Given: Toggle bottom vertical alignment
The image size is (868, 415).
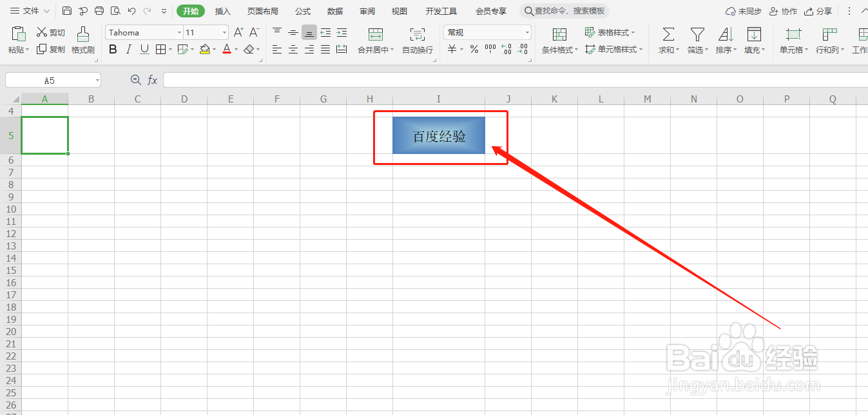Looking at the screenshot, I should tap(309, 32).
